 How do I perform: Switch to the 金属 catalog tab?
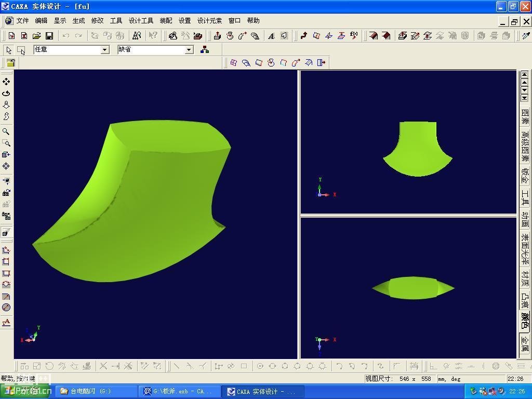pos(525,343)
